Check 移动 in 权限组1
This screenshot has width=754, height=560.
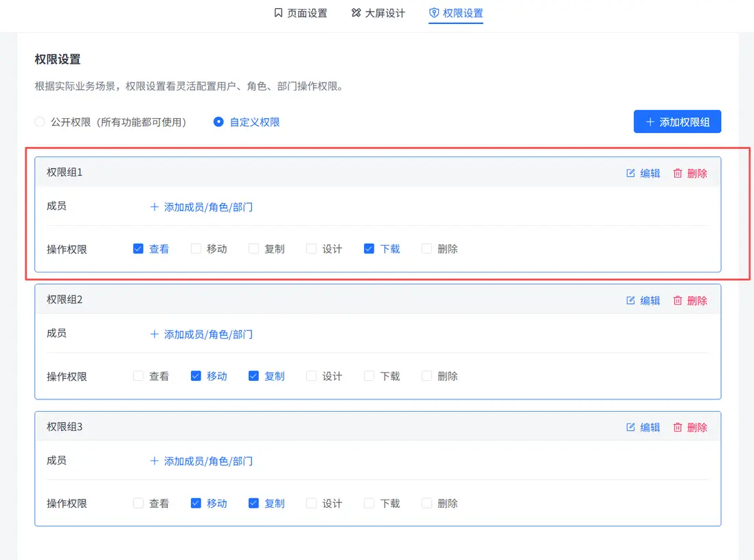coord(196,248)
